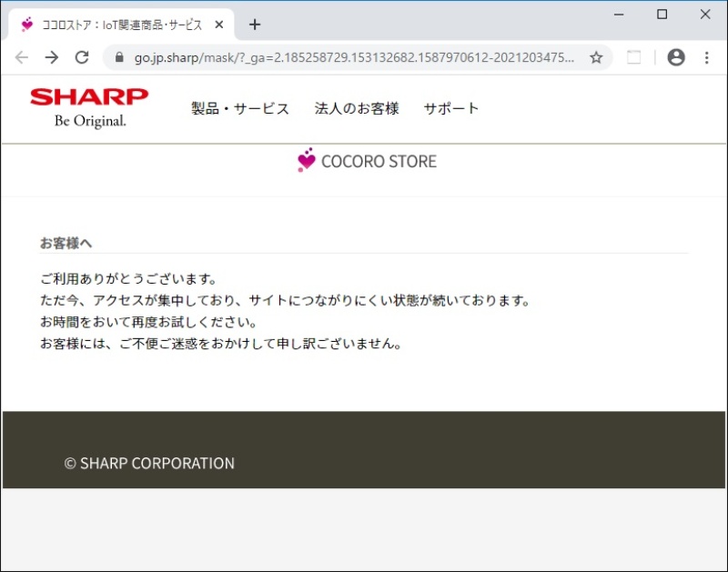Click the browser forward arrow

(52, 57)
